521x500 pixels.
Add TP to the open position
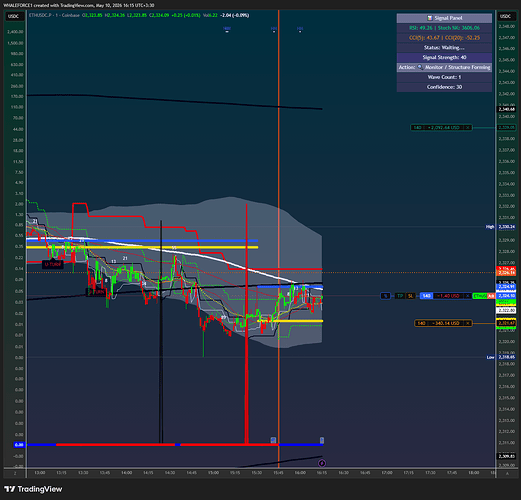click(x=400, y=296)
